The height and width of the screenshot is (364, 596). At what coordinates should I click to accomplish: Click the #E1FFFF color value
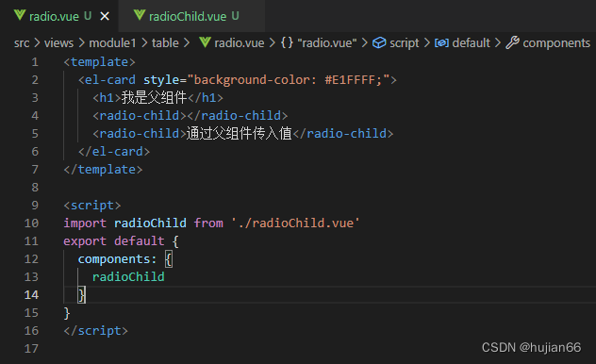350,80
